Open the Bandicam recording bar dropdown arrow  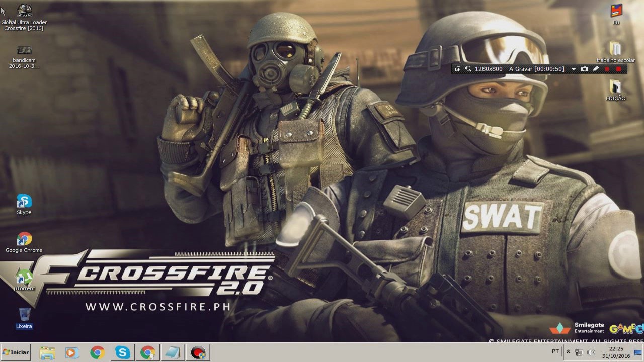tap(573, 69)
